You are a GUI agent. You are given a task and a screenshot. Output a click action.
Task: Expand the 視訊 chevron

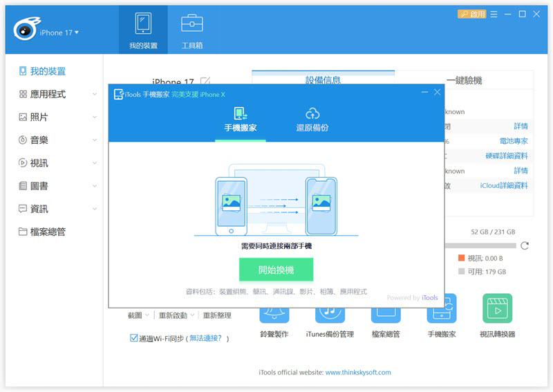click(x=95, y=163)
